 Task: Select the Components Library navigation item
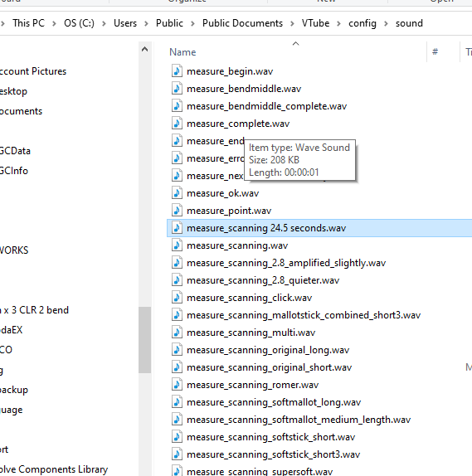pos(54,469)
